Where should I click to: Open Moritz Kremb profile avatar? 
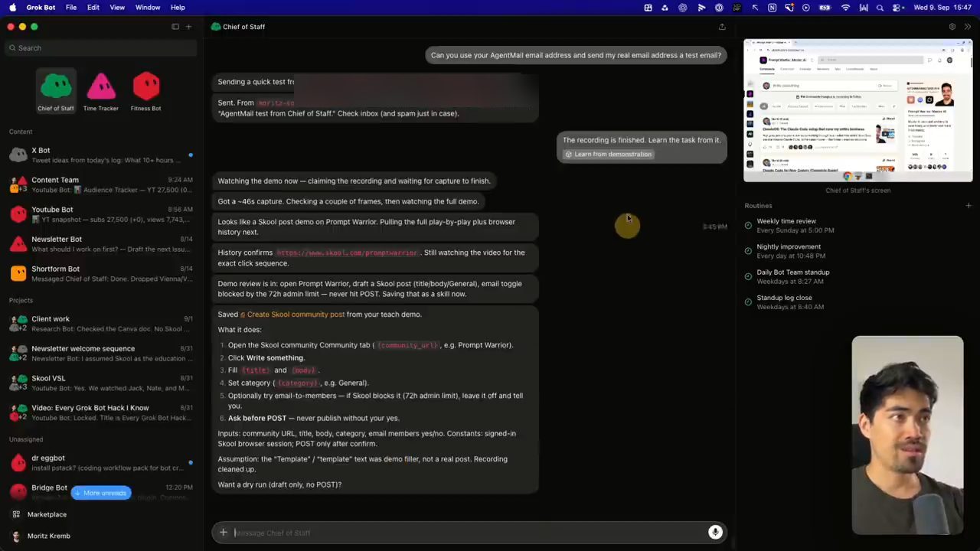click(x=16, y=536)
